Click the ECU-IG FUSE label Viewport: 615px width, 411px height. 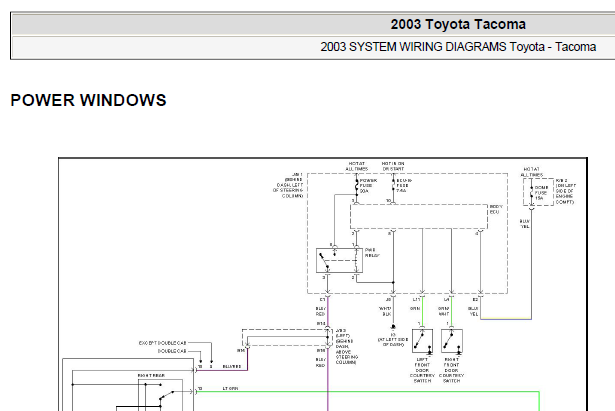404,186
